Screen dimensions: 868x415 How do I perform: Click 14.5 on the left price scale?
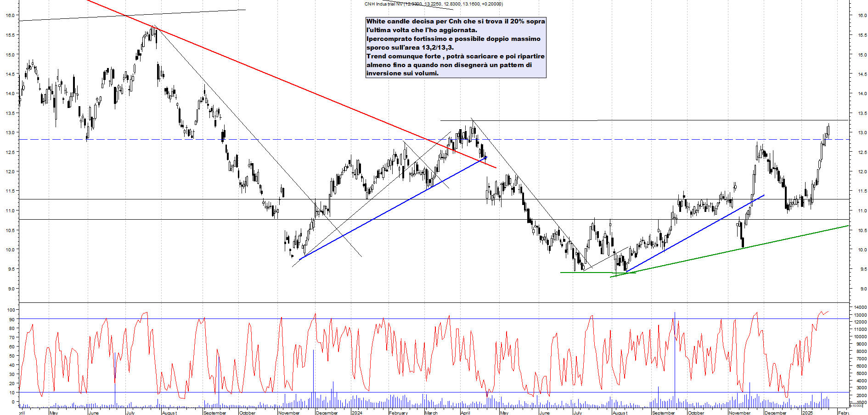tap(10, 74)
